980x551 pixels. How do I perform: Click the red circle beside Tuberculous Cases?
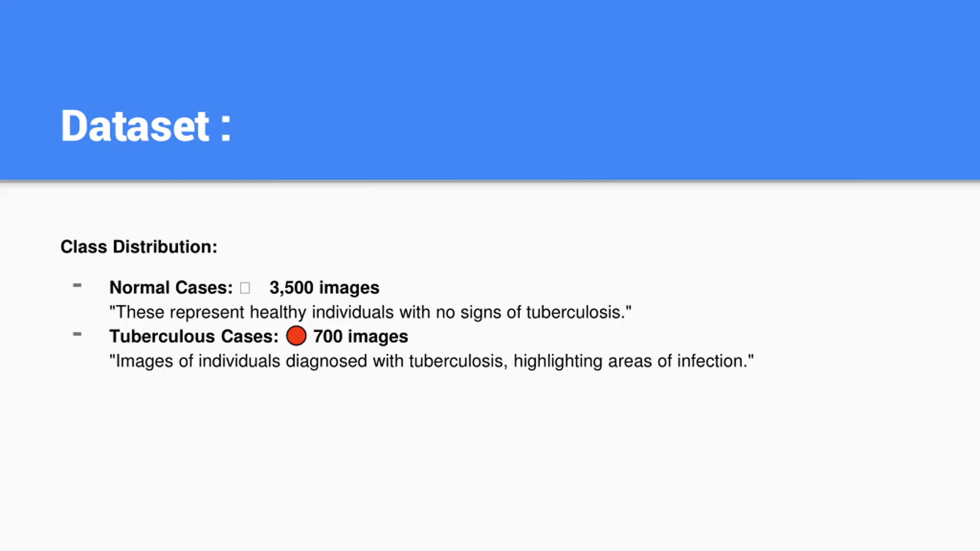click(x=296, y=336)
